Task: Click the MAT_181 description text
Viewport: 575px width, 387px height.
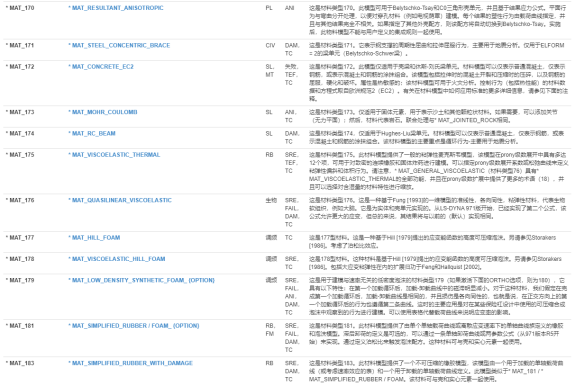Action: point(436,333)
